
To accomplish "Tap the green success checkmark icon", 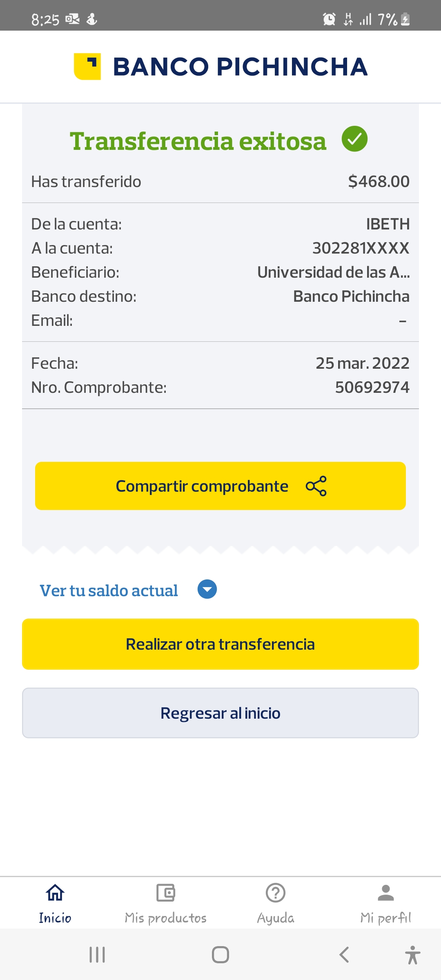I will tap(354, 139).
